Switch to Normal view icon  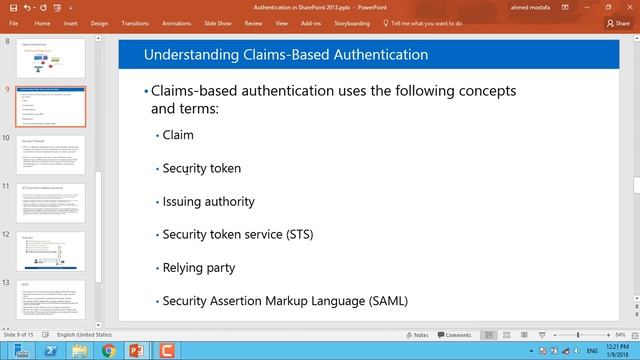489,335
